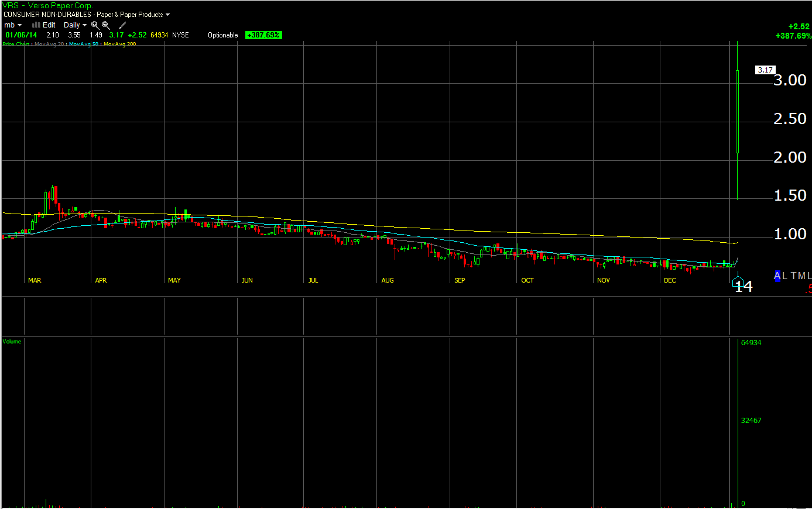Click the highlighted A time span letter
Image resolution: width=812 pixels, height=509 pixels.
[x=777, y=276]
